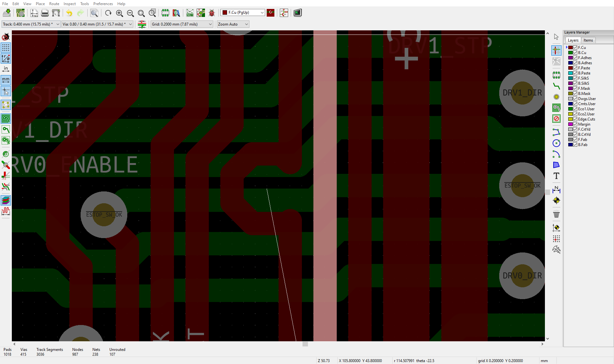This screenshot has height=364, width=614.
Task: Uncheck B.Cu layer visibility
Action: click(x=575, y=53)
